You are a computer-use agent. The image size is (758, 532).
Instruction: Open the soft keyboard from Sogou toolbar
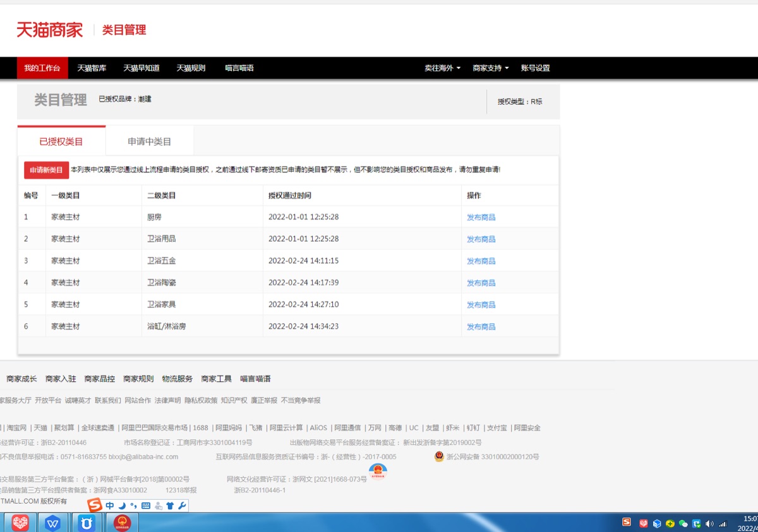146,505
